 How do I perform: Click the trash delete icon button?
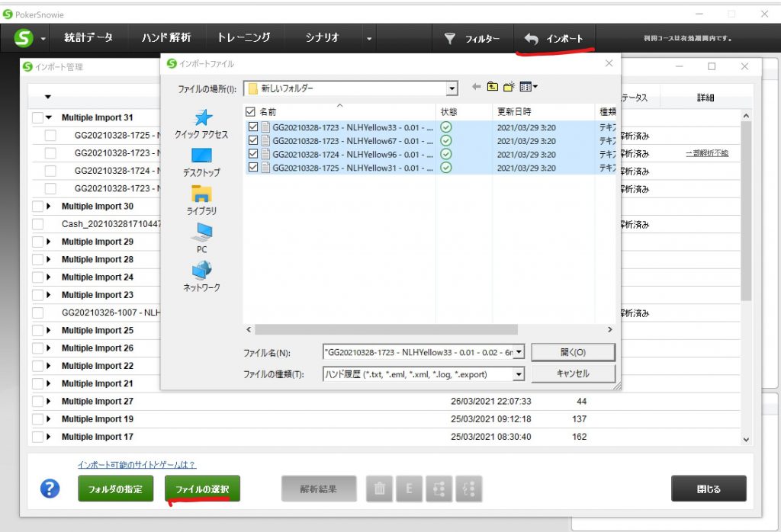[380, 489]
